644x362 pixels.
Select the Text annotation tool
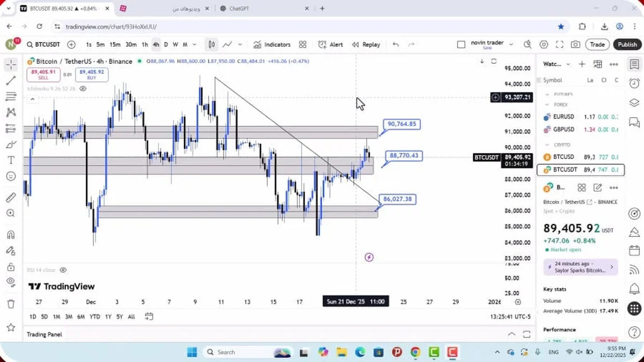coord(11,160)
